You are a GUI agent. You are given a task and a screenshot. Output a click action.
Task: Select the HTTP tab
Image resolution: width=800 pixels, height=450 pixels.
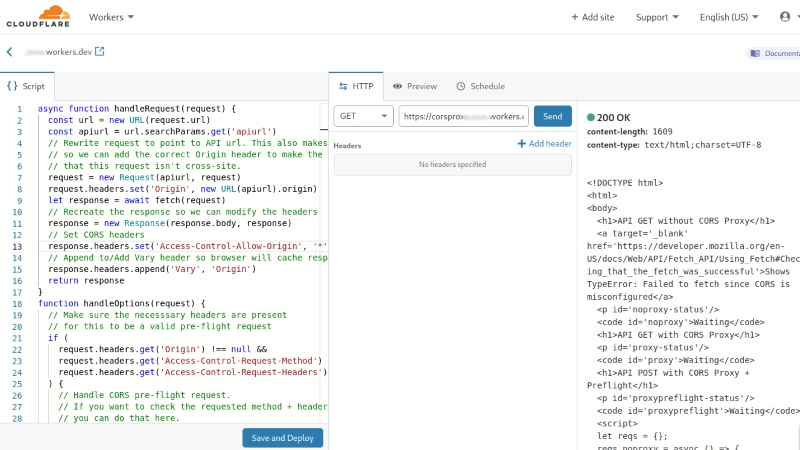coord(356,86)
